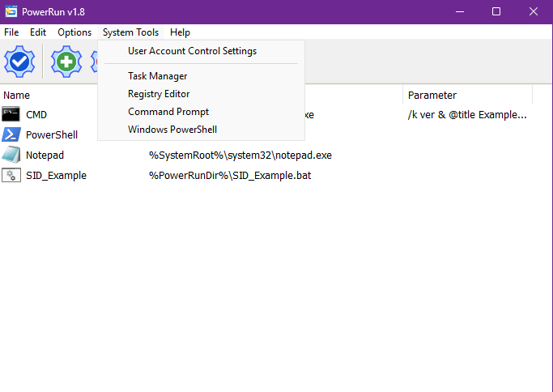
Task: Click the SID_Example.bat path cell
Action: (x=230, y=176)
